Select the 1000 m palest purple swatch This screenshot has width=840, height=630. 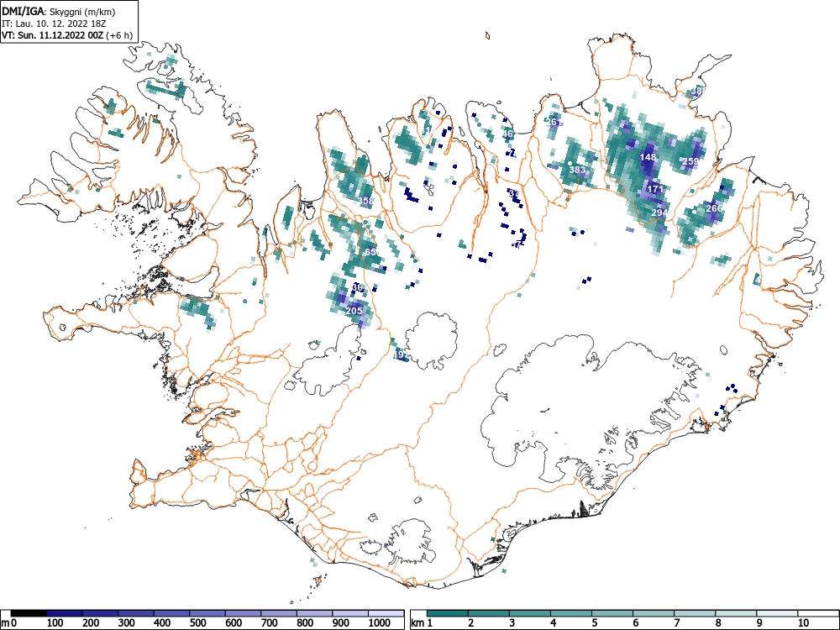(x=386, y=613)
